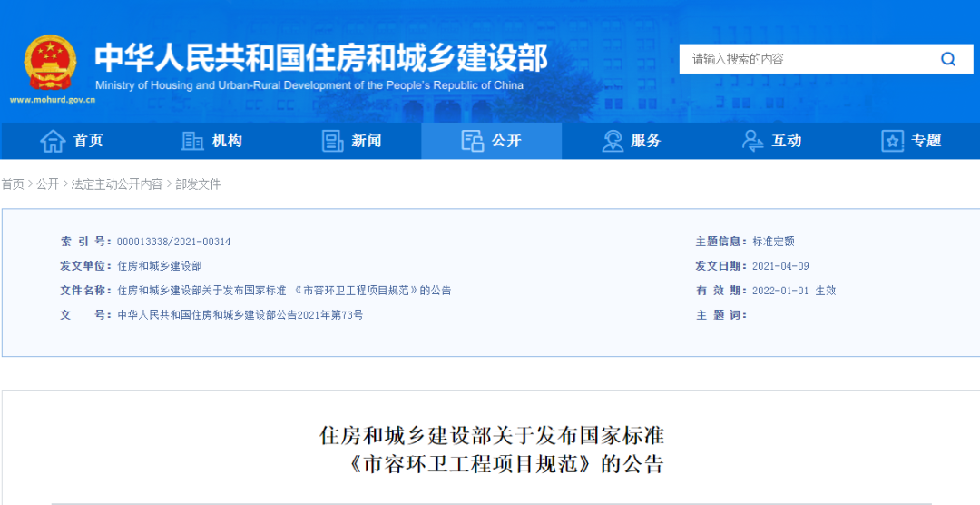Click the house icon beside 首页
Viewport: 980px width, 505px height.
click(x=54, y=141)
